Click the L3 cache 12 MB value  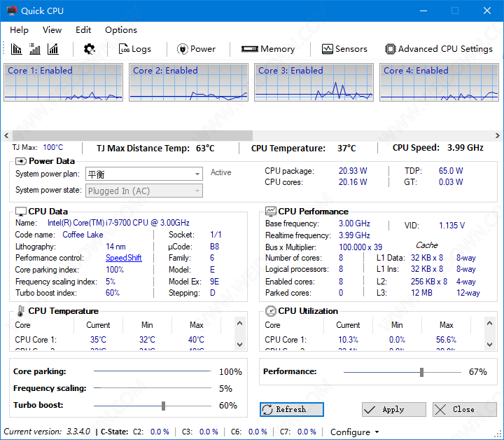click(421, 293)
